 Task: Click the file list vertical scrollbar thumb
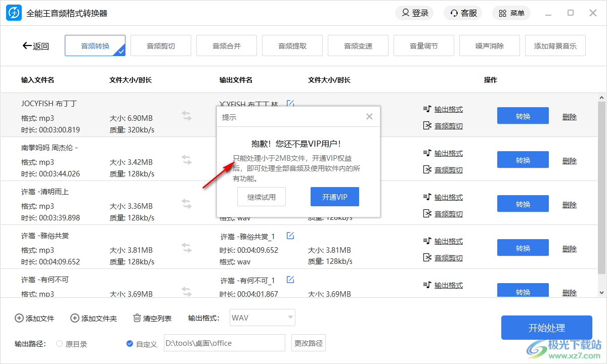tap(602, 188)
